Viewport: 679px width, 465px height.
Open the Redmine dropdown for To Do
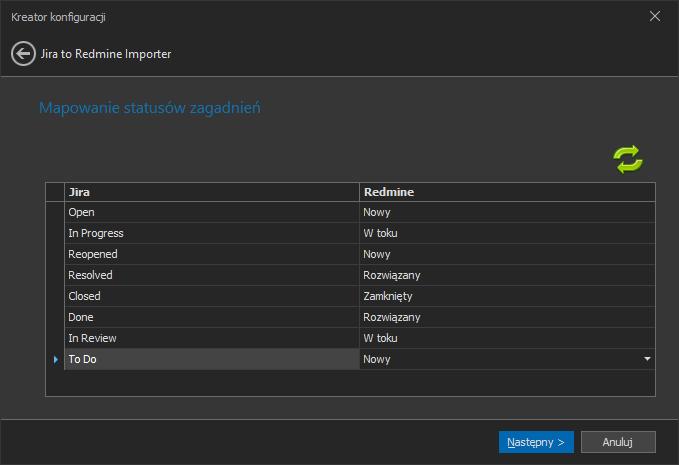pyautogui.click(x=647, y=359)
